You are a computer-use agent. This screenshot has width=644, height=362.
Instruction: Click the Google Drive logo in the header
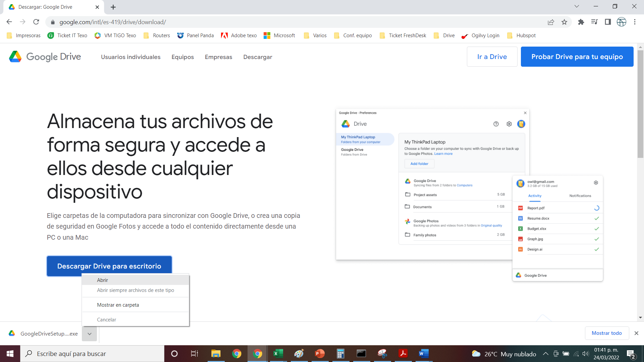click(x=45, y=57)
